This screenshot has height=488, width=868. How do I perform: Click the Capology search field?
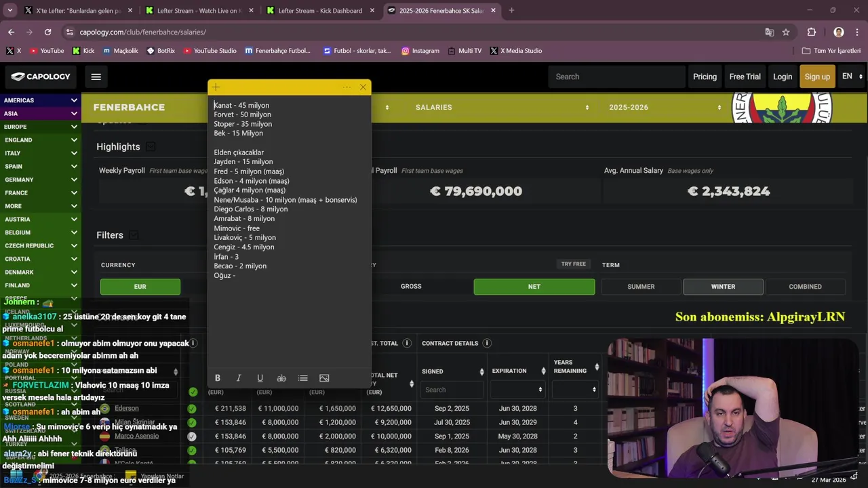tap(616, 77)
